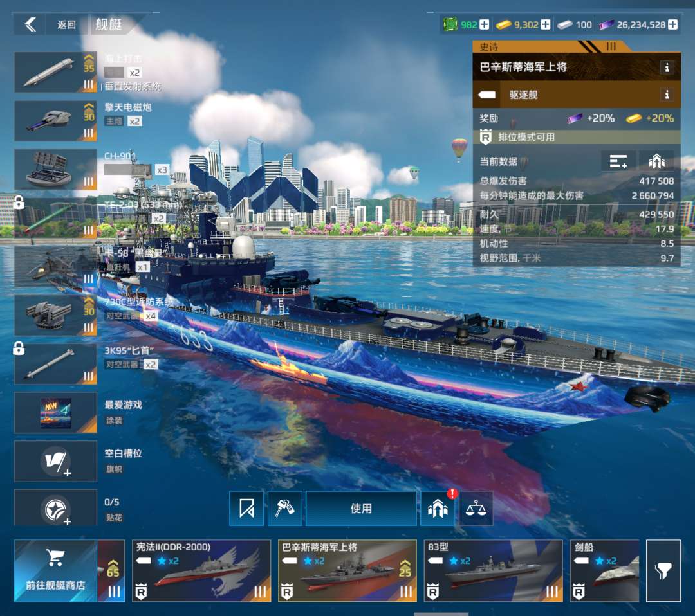This screenshot has height=616, width=695.
Task: Toggle the upgraded stats view button
Action: (656, 161)
